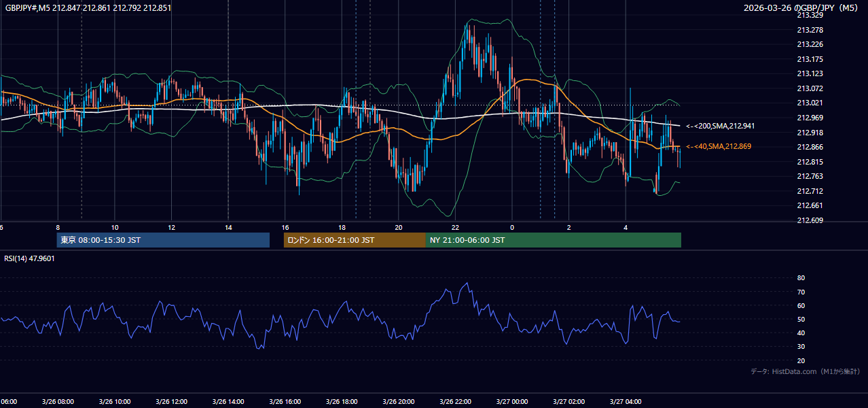Select the 40 SMA label reading 212.869
The image size is (868, 408).
coord(719,146)
